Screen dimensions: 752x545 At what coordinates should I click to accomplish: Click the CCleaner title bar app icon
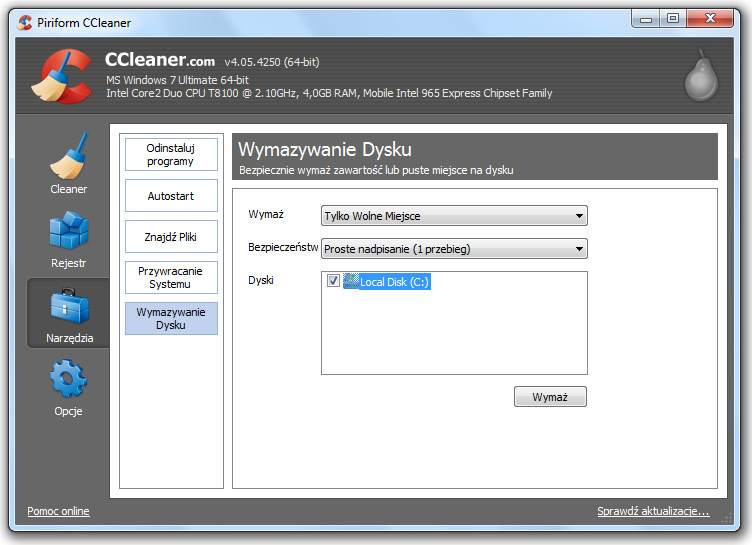[x=24, y=23]
